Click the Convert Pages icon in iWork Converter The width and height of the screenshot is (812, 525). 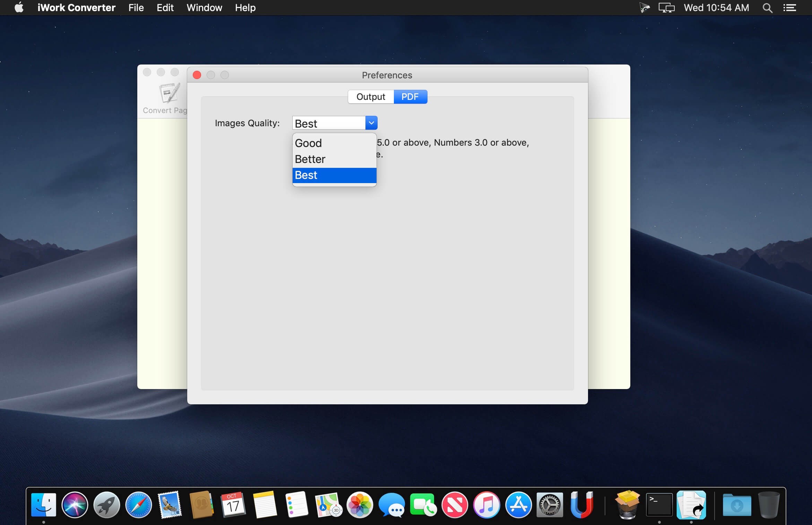coord(168,93)
